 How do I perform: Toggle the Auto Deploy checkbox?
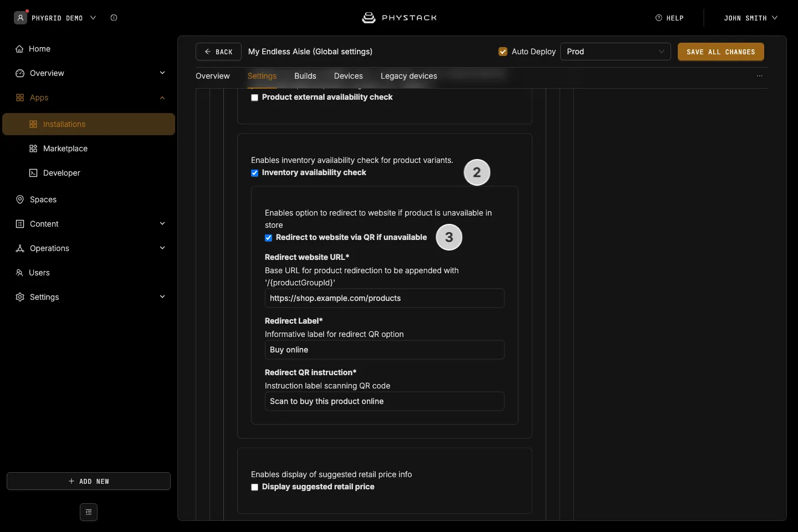coord(503,52)
